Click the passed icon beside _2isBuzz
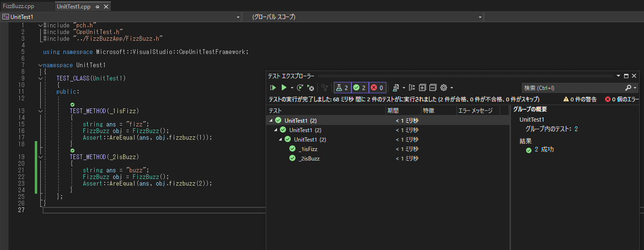The width and height of the screenshot is (644, 250). (292, 158)
